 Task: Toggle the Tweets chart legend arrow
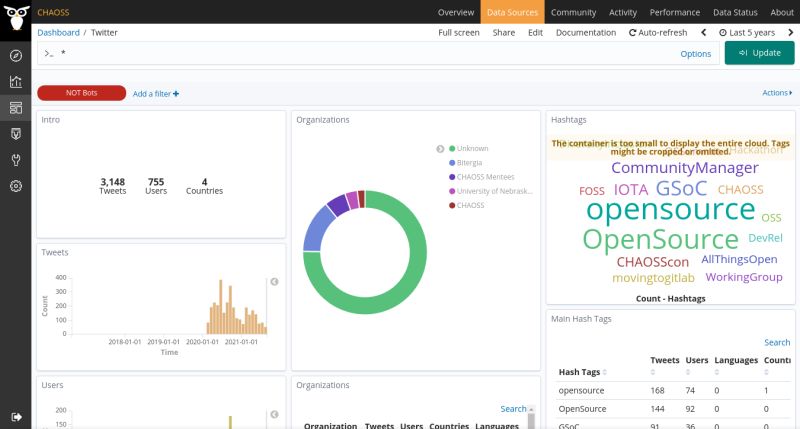[274, 282]
